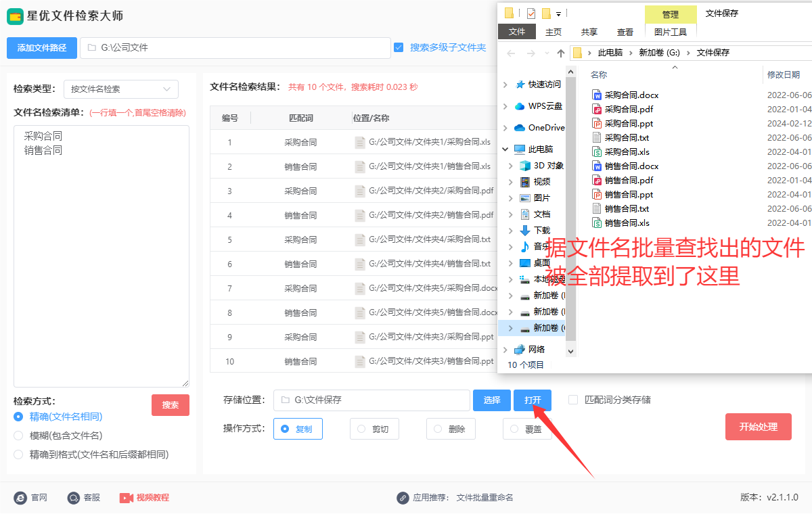The width and height of the screenshot is (812, 514).
Task: Click the Explorer up-one-level arrow
Action: [x=560, y=53]
